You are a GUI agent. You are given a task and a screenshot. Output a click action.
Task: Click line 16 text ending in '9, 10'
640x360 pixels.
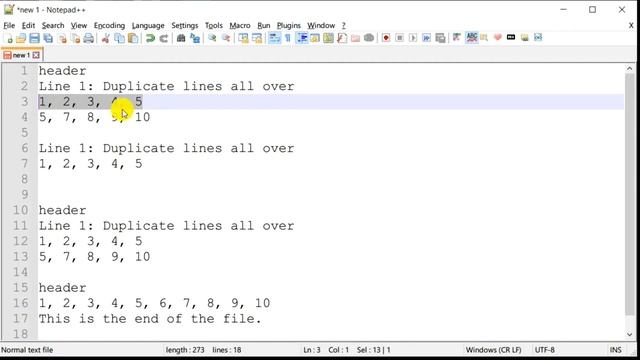154,303
